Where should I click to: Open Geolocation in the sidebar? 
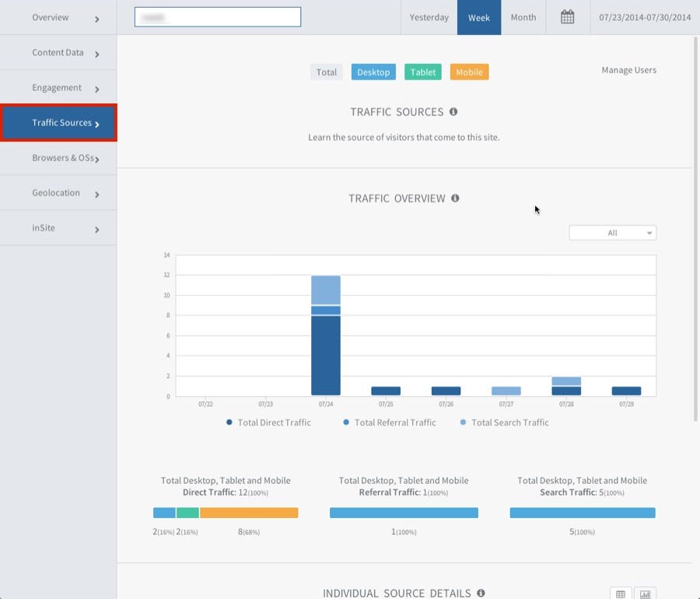tap(58, 193)
